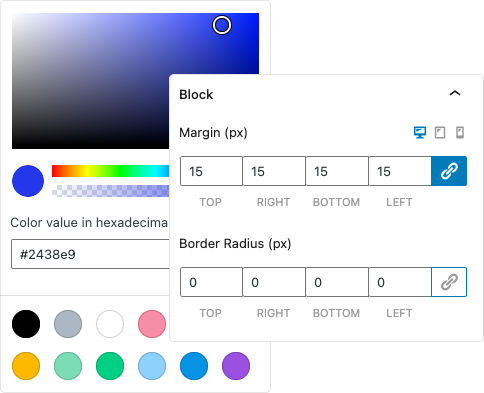The image size is (484, 393).
Task: Click the hex color value field #2438e9
Action: (90, 254)
